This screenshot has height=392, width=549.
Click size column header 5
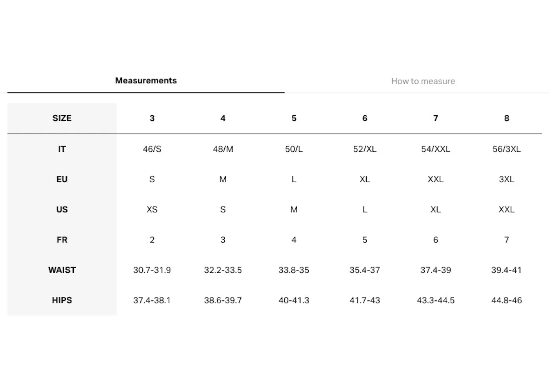[x=294, y=118]
